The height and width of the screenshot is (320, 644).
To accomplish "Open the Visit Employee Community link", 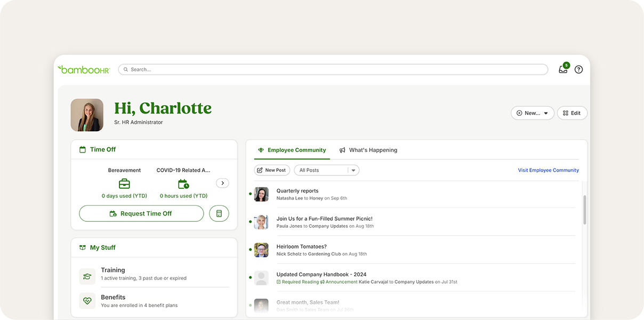I will (x=548, y=170).
